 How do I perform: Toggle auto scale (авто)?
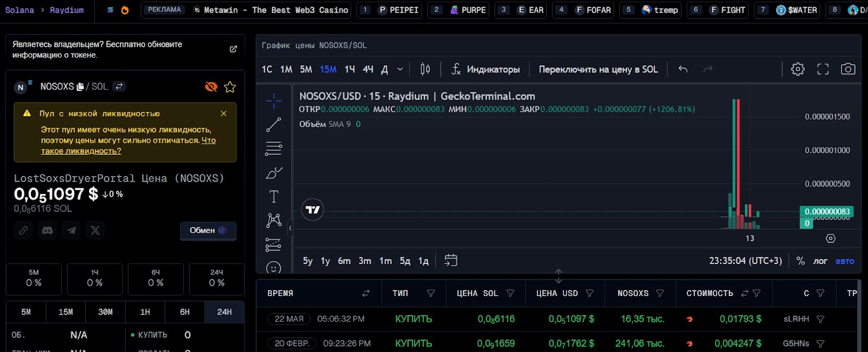tap(845, 261)
